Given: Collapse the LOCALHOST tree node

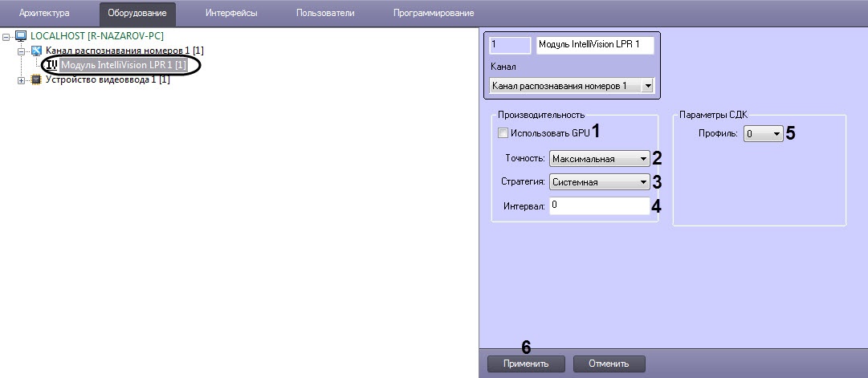Looking at the screenshot, I should (7, 36).
